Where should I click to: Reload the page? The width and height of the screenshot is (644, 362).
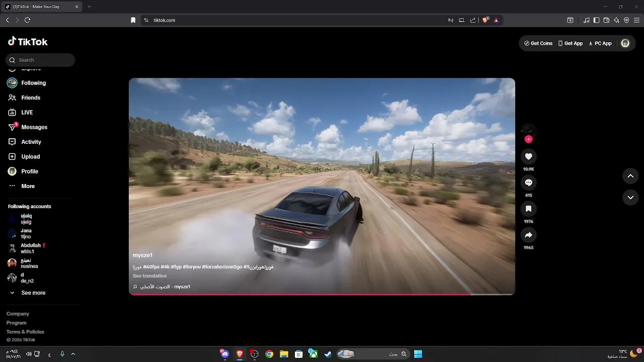[x=27, y=20]
